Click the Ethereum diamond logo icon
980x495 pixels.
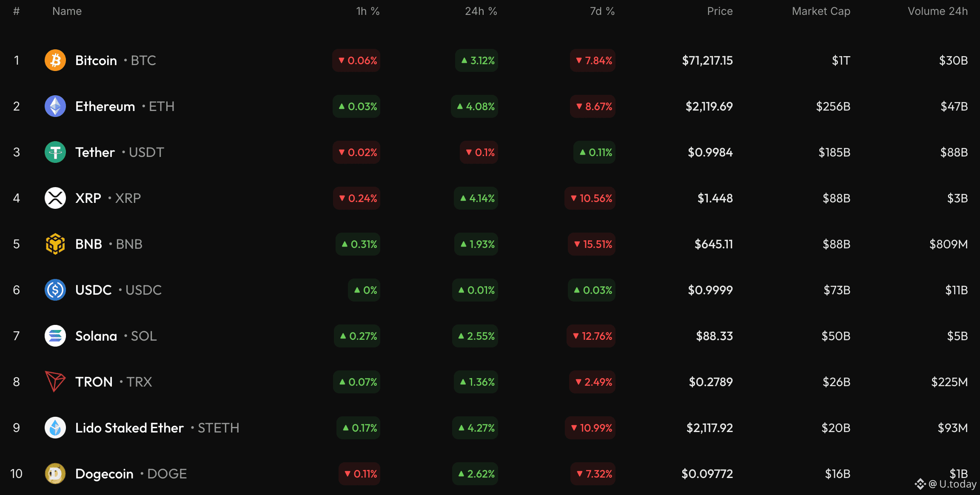[x=55, y=106]
